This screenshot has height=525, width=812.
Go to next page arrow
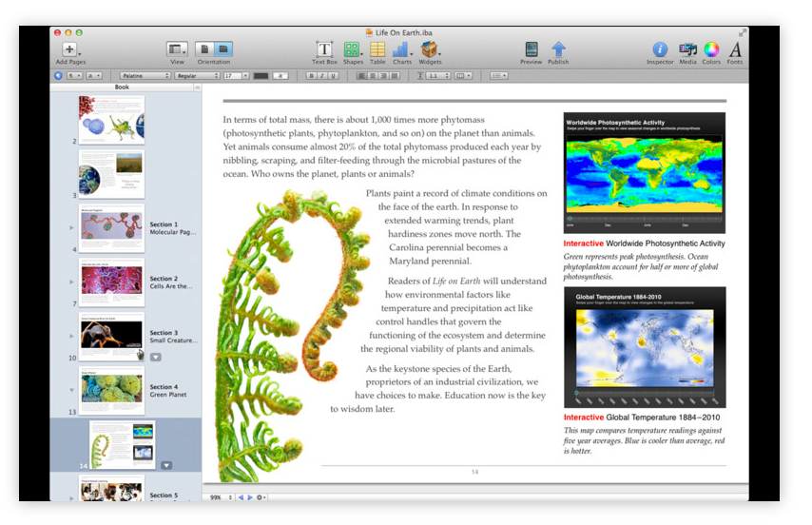tap(250, 497)
